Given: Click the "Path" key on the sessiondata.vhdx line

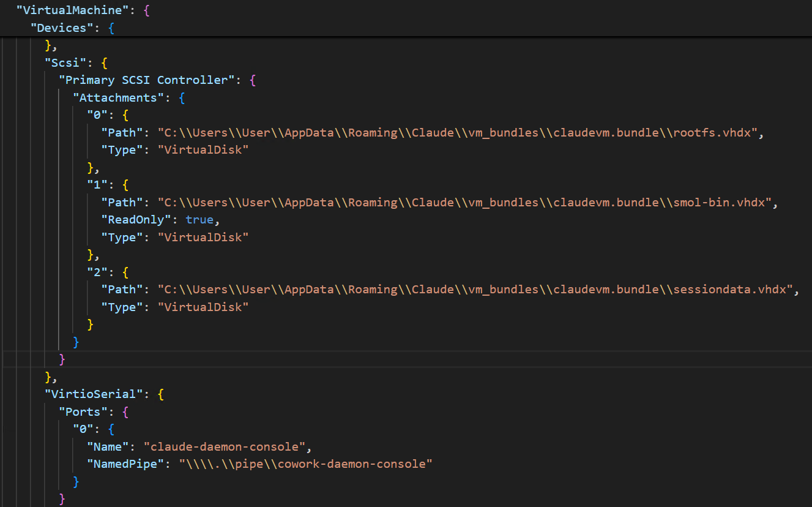Looking at the screenshot, I should coord(122,289).
